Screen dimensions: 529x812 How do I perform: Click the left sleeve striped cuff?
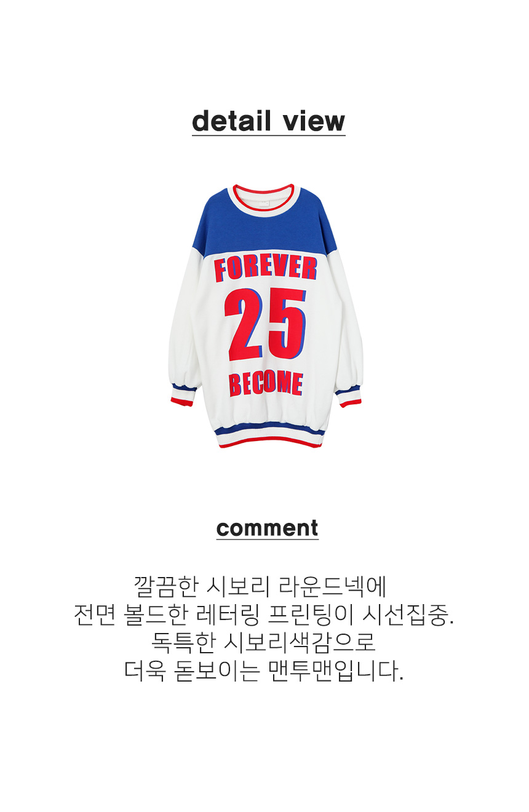click(183, 394)
